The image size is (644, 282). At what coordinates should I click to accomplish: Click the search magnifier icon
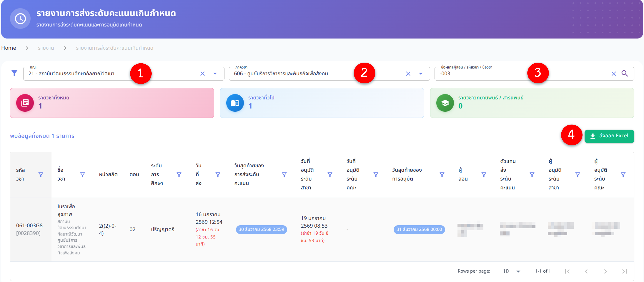tap(625, 73)
